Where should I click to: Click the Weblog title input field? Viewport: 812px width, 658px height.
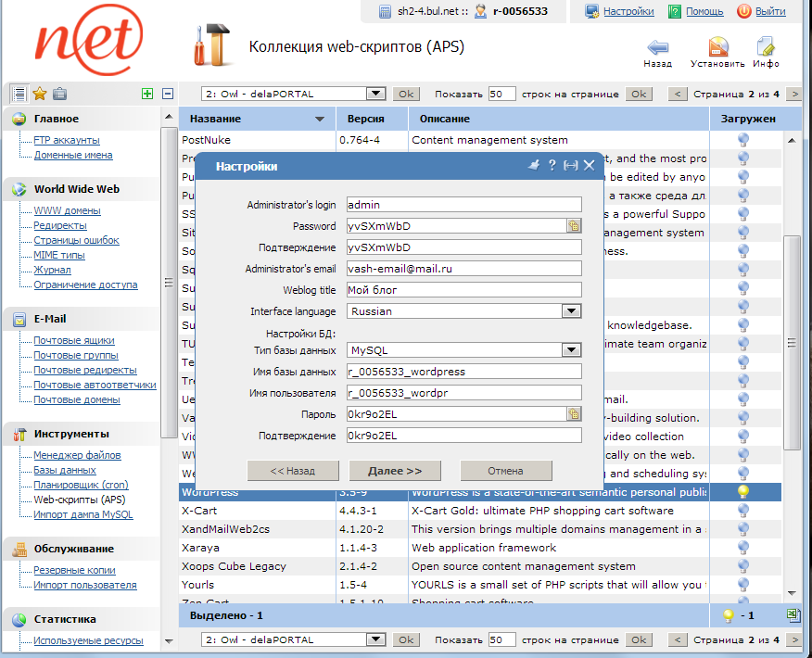coord(463,290)
